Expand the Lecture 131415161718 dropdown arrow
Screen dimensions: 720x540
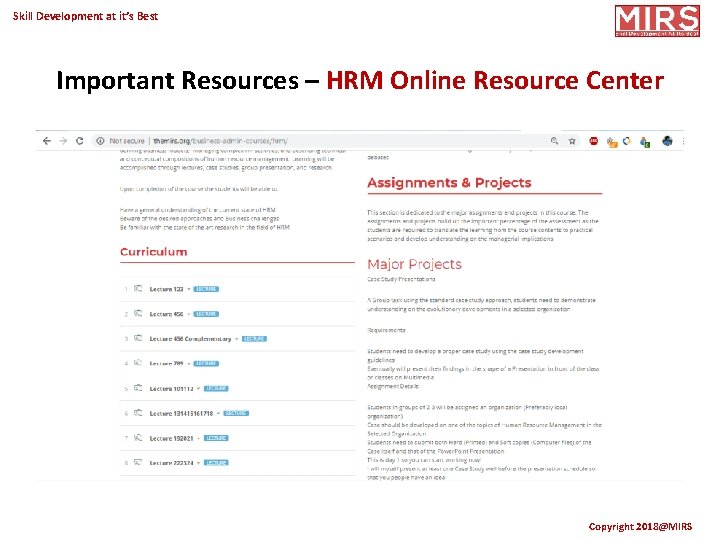coord(218,413)
